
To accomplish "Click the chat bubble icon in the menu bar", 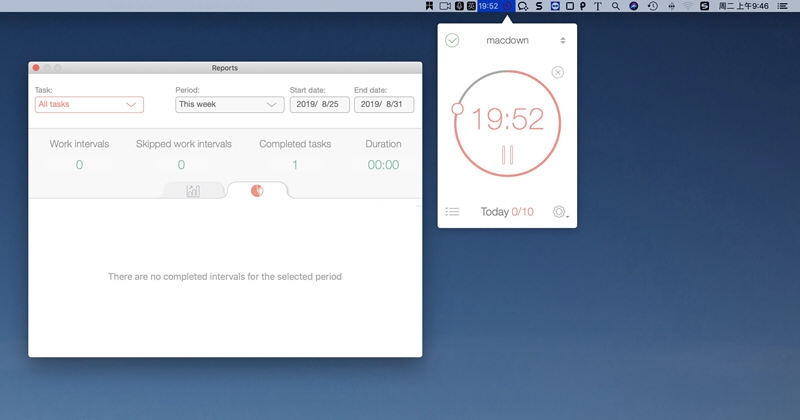I will 522,6.
